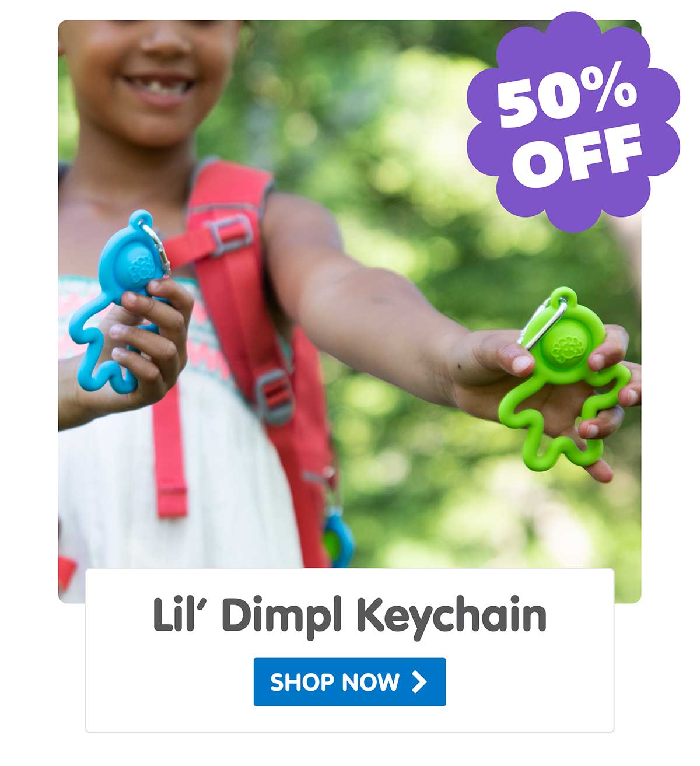Click the "SHOP NOW" label text
This screenshot has width=700, height=766.
(x=335, y=682)
